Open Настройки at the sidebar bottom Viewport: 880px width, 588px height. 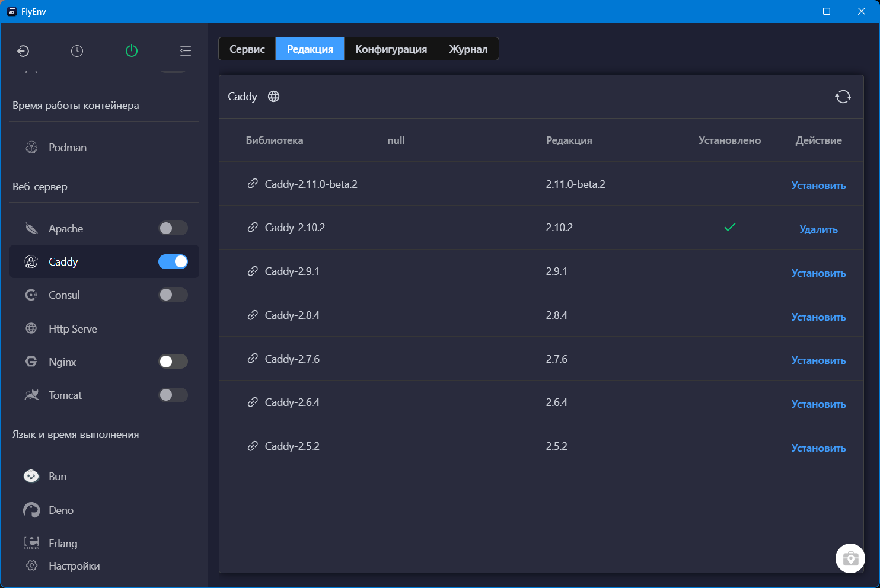point(74,566)
